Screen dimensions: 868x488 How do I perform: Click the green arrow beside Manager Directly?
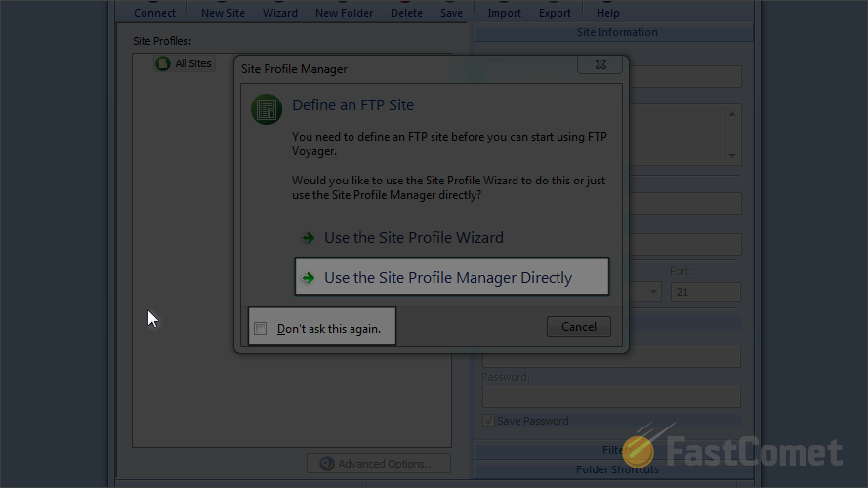click(x=309, y=278)
